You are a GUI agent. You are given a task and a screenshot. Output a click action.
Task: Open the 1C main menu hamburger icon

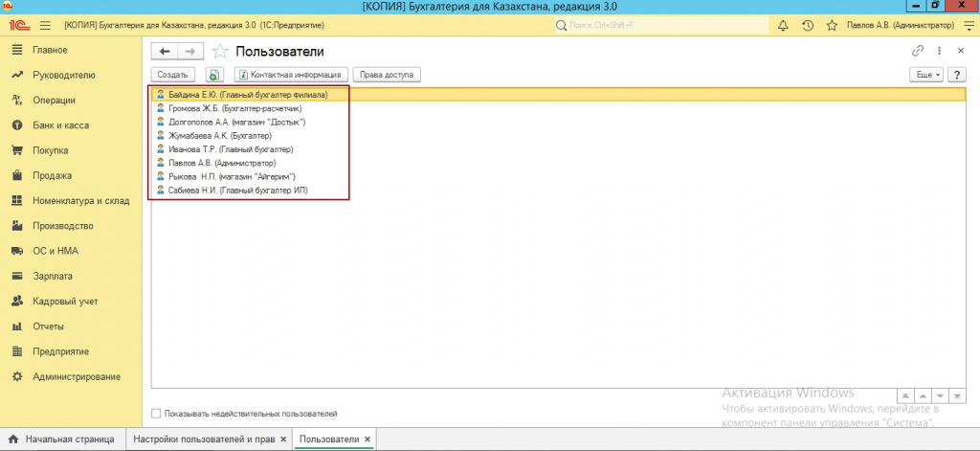pyautogui.click(x=45, y=26)
